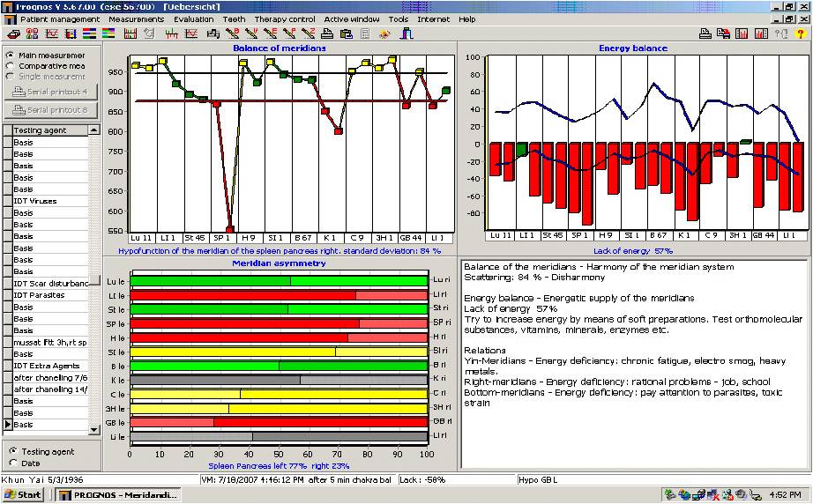Image resolution: width=813 pixels, height=504 pixels.
Task: Click the orange flower toolbar icon
Action: [384, 34]
